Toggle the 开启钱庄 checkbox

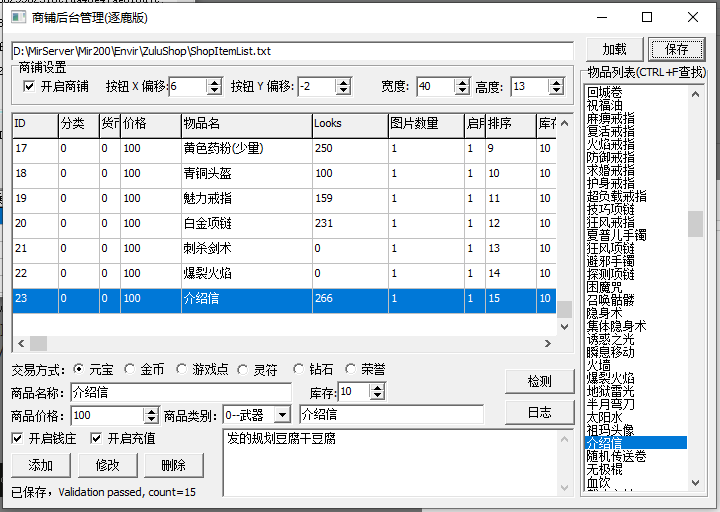(17, 439)
